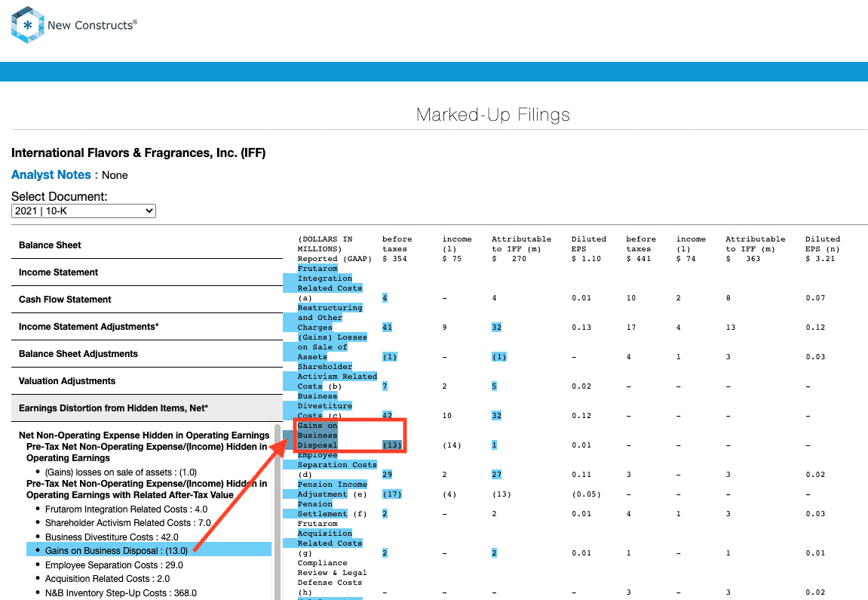Open the Cash Flow Statement section

point(147,299)
